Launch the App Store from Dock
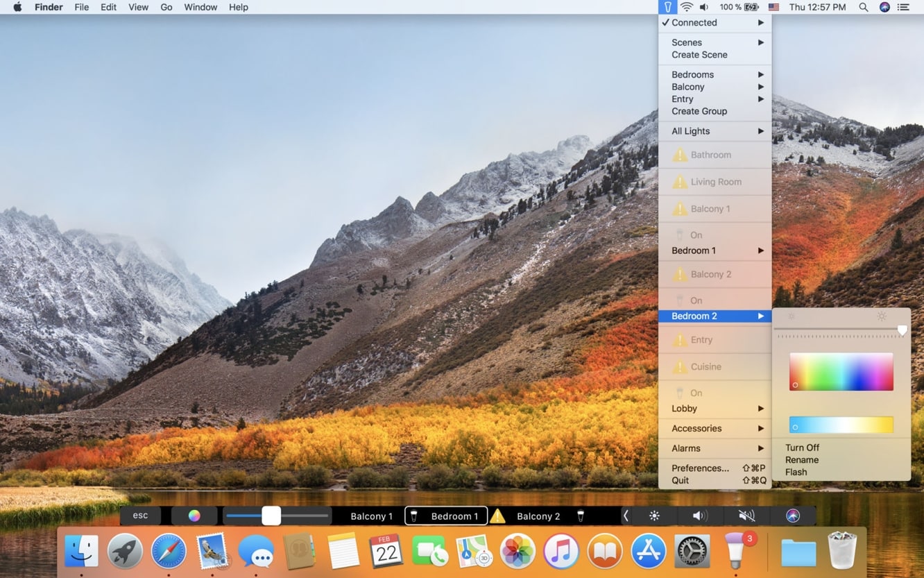Image resolution: width=924 pixels, height=578 pixels. click(648, 552)
